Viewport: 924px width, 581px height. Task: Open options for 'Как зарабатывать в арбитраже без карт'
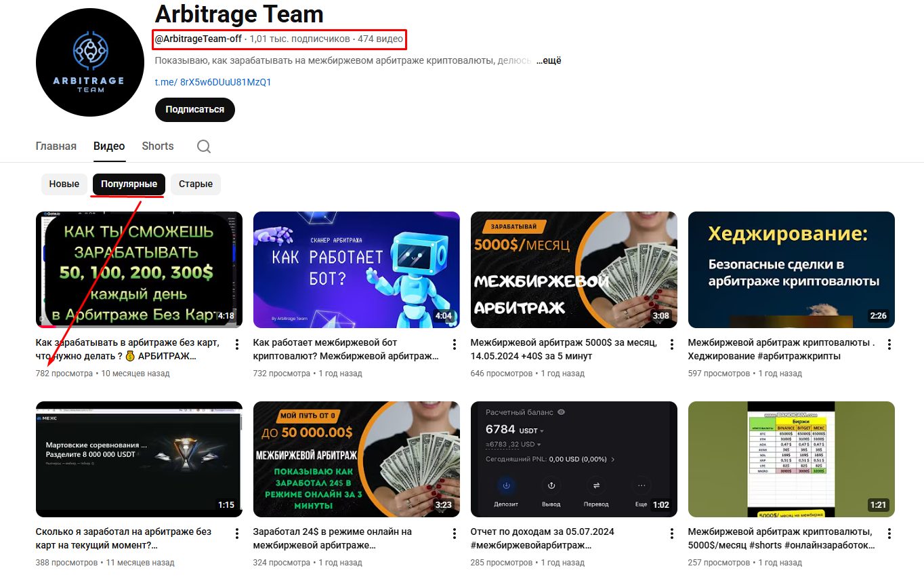(x=237, y=344)
